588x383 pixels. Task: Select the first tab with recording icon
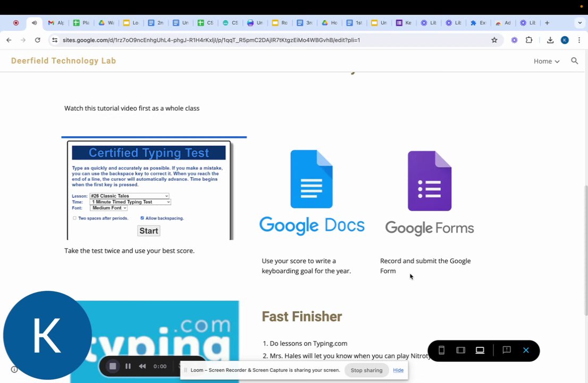[x=16, y=23]
